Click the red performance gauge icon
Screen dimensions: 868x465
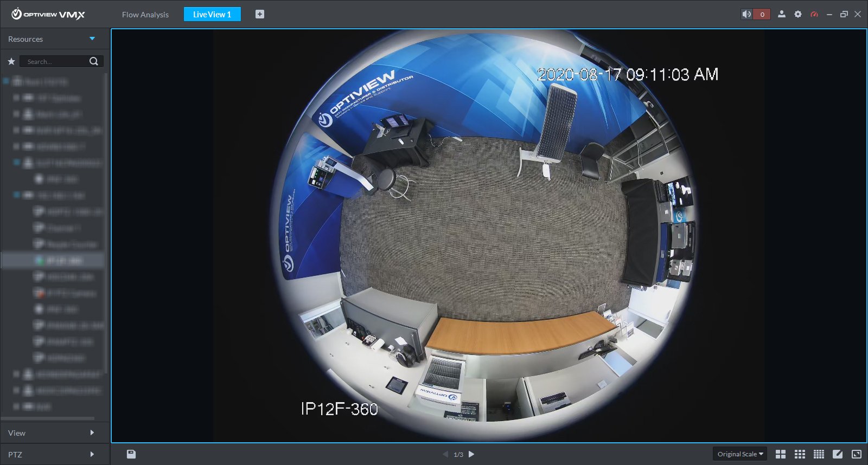(x=814, y=14)
